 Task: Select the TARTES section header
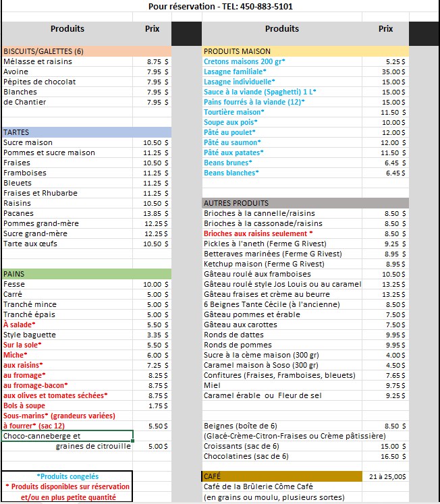tap(87, 132)
